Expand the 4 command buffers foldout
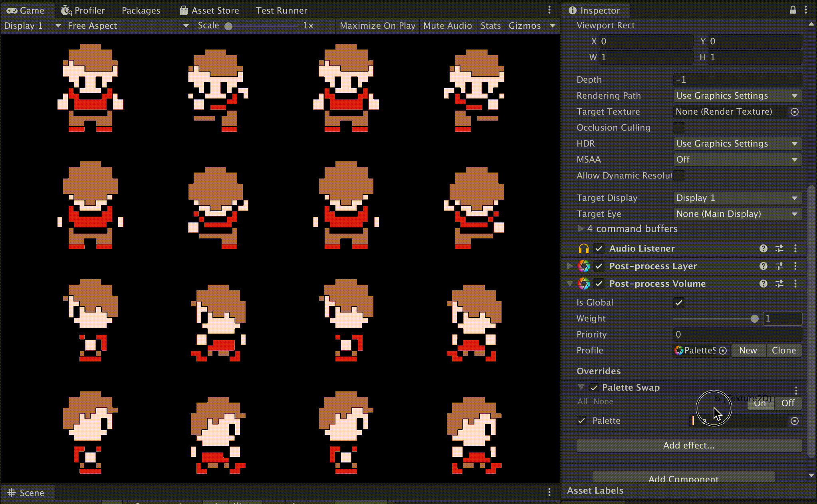 click(581, 228)
